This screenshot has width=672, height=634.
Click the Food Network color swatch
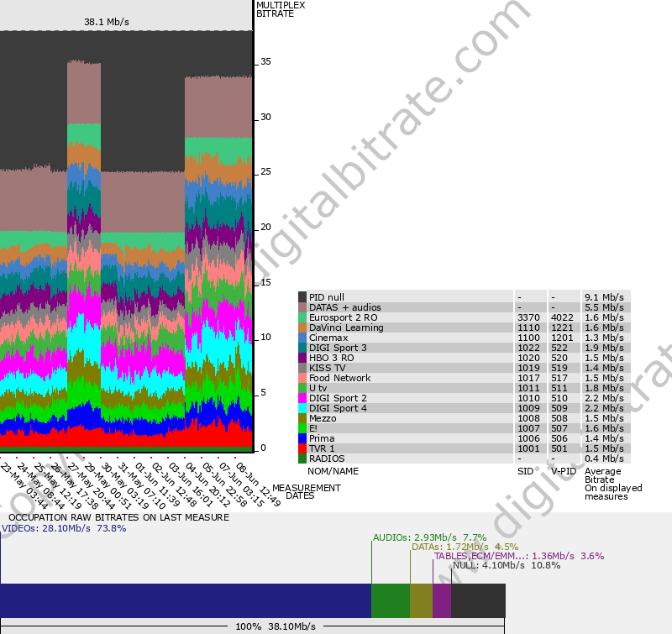pyautogui.click(x=302, y=378)
